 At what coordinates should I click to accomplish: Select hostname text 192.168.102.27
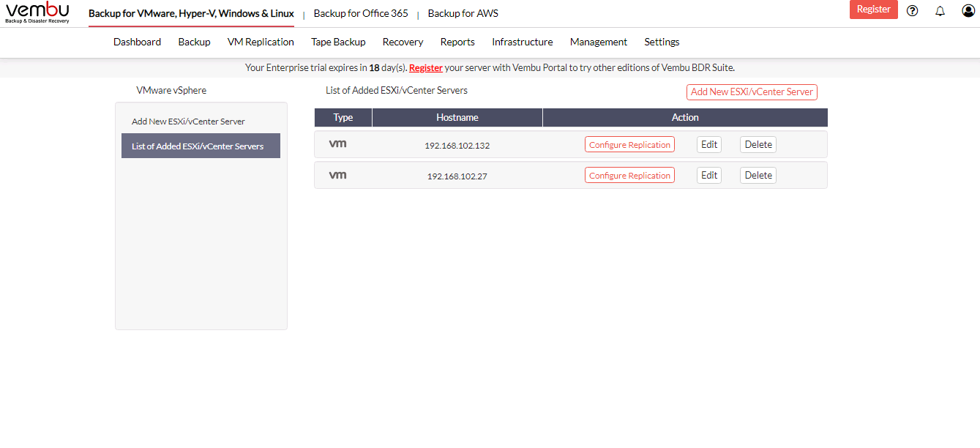[457, 176]
